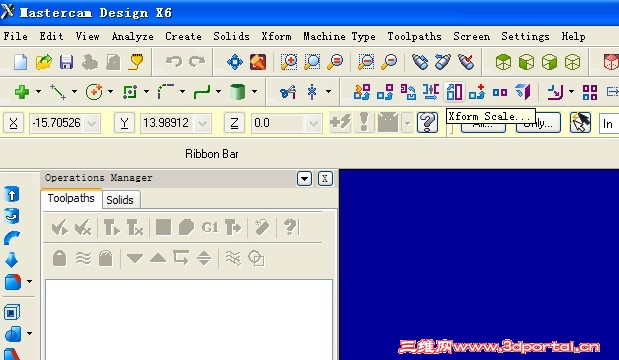Toggle toolpath display wavy lines icon
The height and width of the screenshot is (360, 619).
pyautogui.click(x=83, y=259)
